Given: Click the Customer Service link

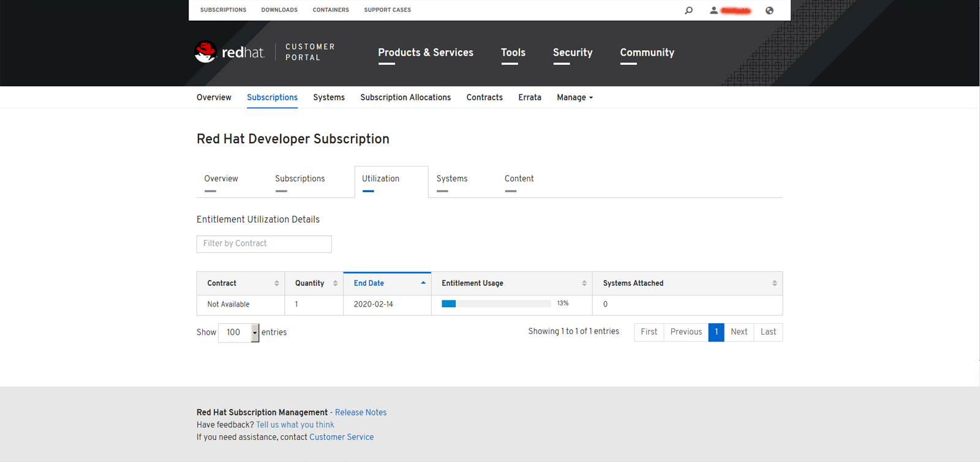Looking at the screenshot, I should (341, 437).
